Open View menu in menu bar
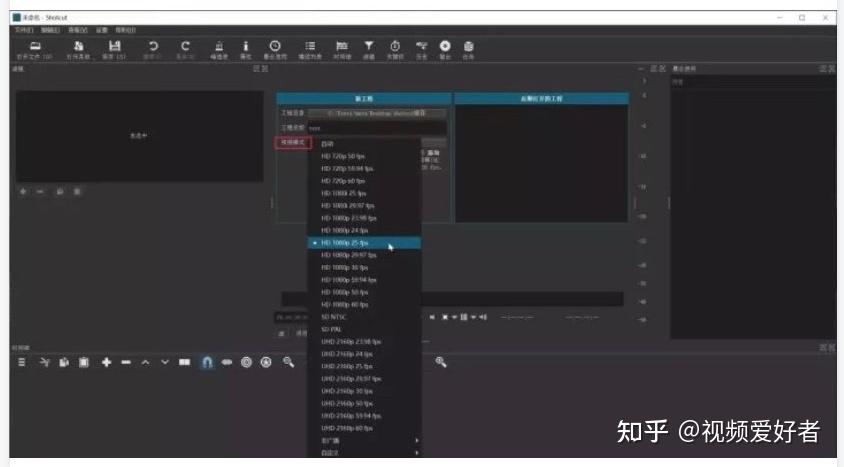 [x=78, y=30]
